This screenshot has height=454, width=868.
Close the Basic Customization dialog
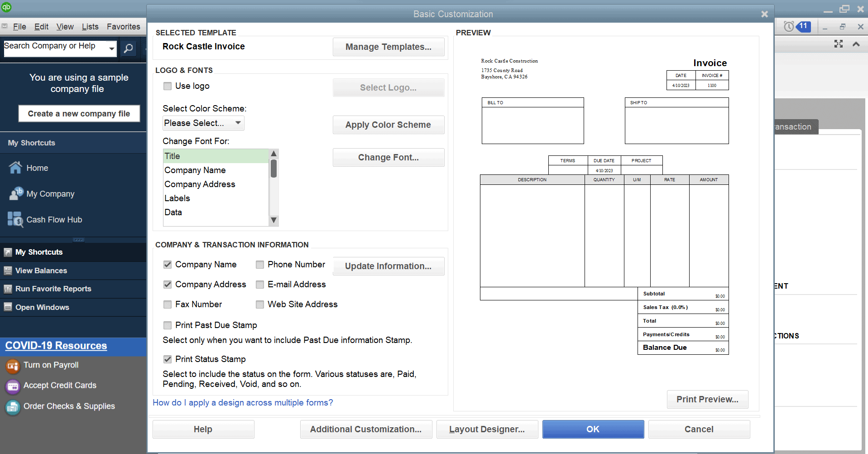pos(764,14)
